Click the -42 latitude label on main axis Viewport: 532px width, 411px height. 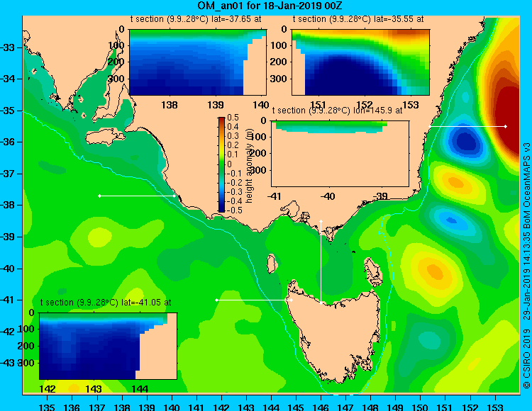[x=8, y=332]
